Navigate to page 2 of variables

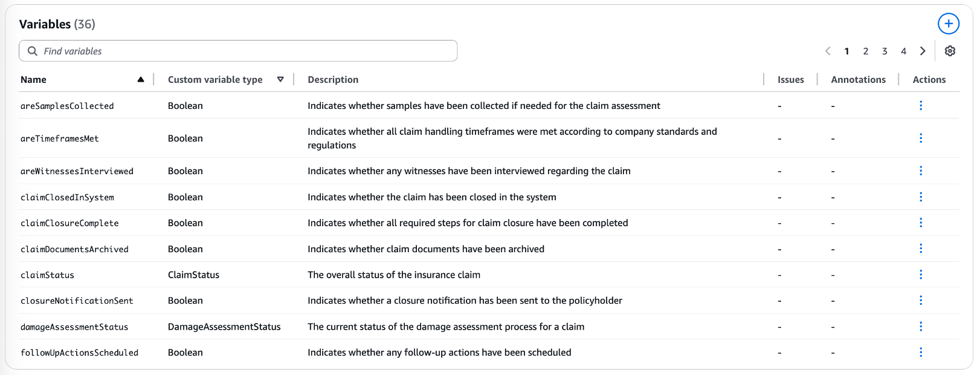pyautogui.click(x=866, y=51)
